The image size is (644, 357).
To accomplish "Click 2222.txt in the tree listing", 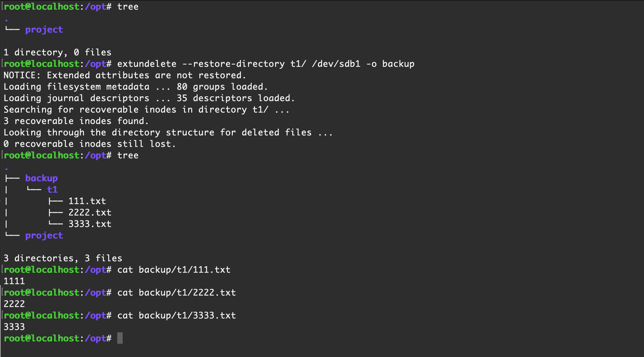I will [x=90, y=213].
